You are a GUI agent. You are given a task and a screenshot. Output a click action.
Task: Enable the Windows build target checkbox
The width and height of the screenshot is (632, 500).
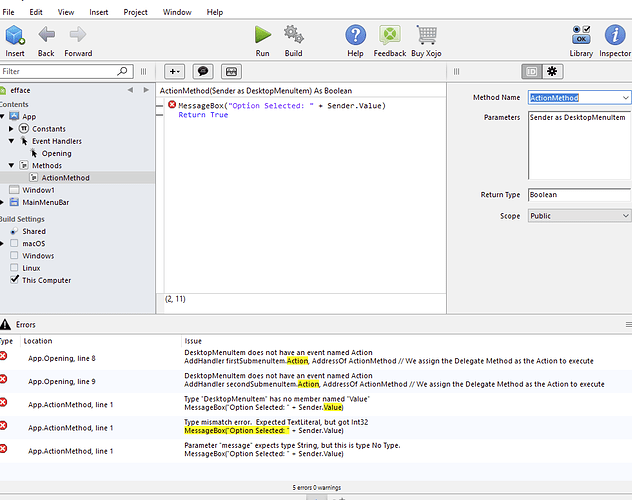[x=14, y=255]
